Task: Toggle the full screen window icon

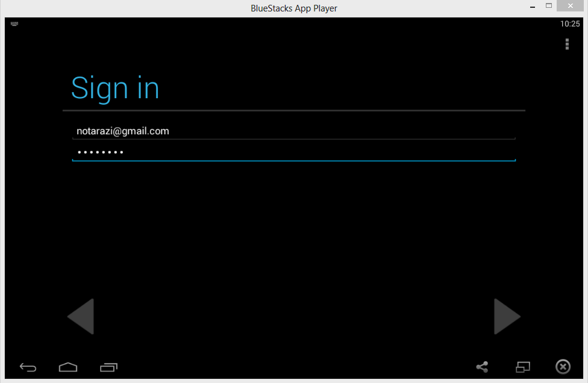Action: [x=523, y=367]
